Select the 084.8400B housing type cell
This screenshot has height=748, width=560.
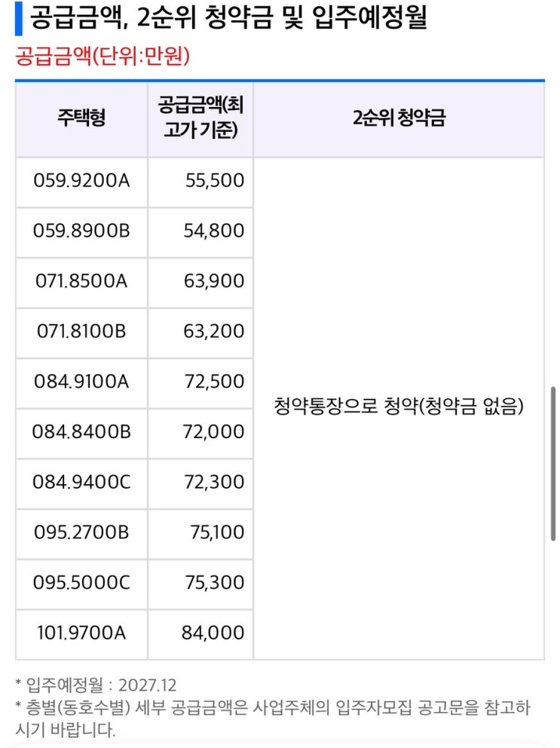click(81, 432)
